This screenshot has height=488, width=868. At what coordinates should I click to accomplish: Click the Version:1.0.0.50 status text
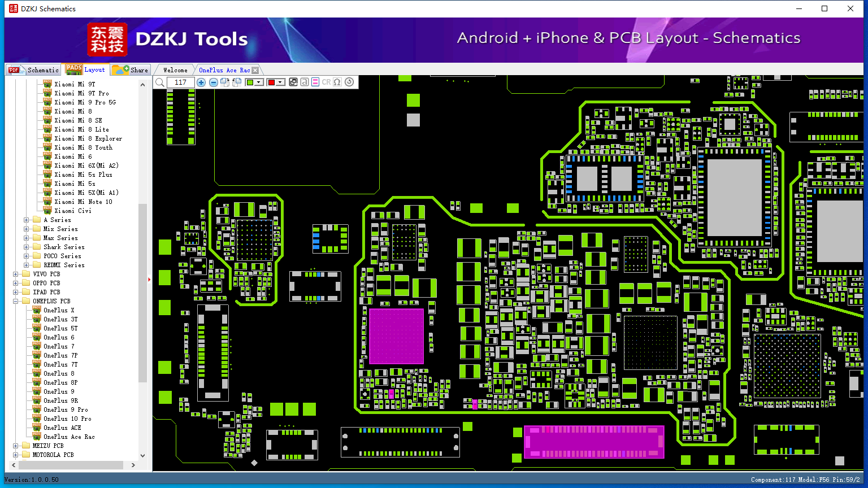pos(32,480)
